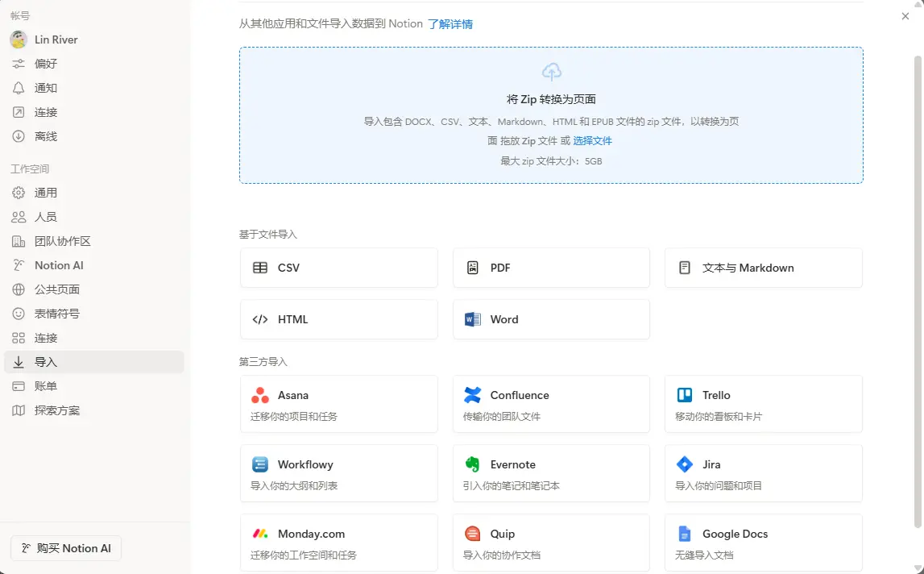This screenshot has height=574, width=924.
Task: Click the CSV table icon
Action: 260,268
